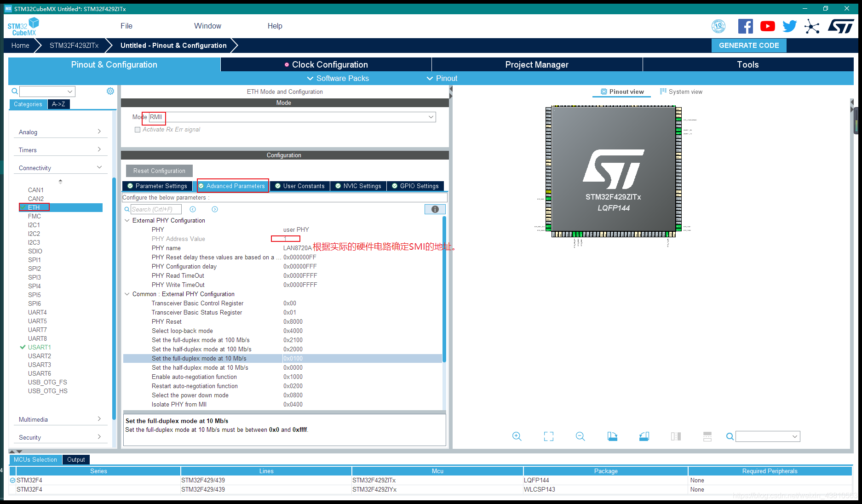Switch to the Tools tab
Image resolution: width=862 pixels, height=504 pixels.
[x=748, y=64]
